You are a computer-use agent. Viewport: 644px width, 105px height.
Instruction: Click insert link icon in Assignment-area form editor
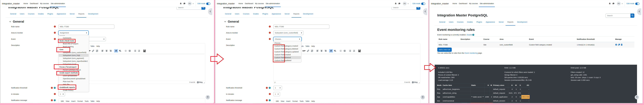point(93,51)
